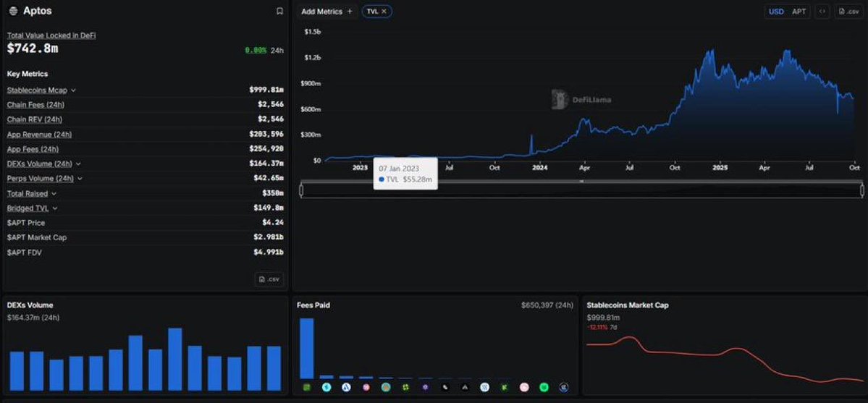Expand the Total Raised row

(53, 194)
